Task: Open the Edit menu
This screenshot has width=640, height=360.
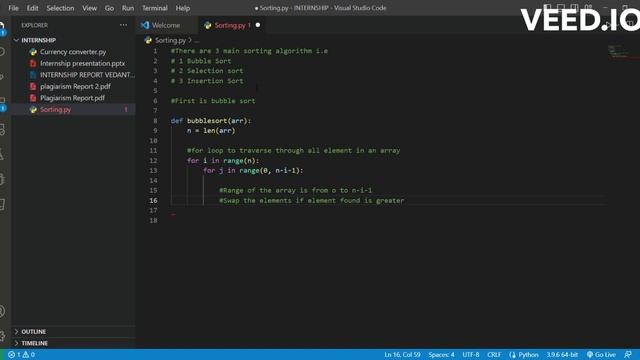Action: pos(32,8)
